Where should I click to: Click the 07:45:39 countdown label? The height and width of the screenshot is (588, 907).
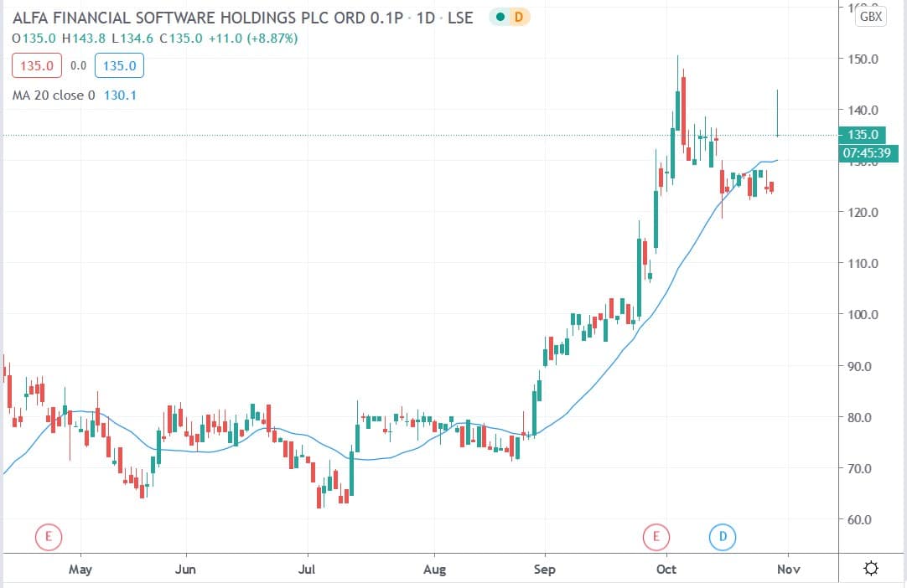coord(868,153)
